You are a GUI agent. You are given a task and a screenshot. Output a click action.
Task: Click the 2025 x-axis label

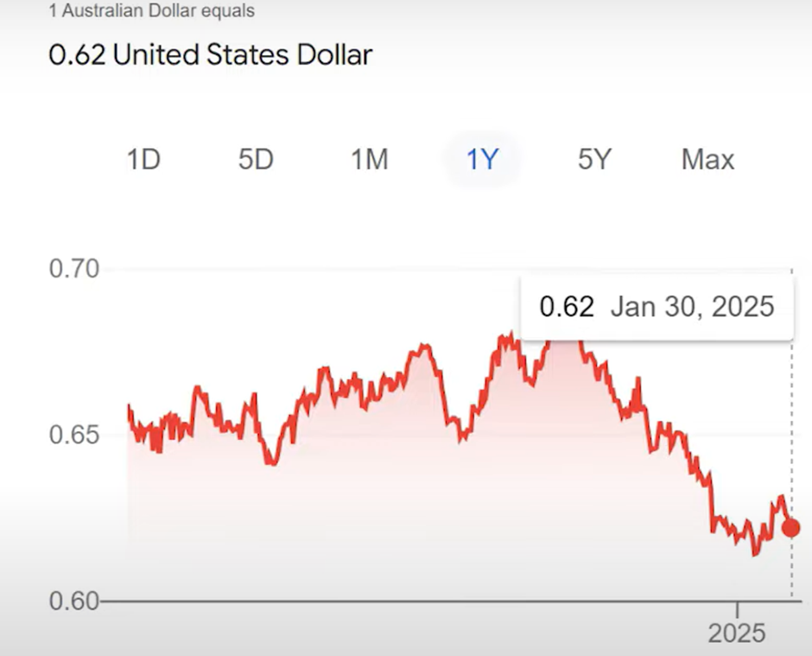[x=737, y=634]
